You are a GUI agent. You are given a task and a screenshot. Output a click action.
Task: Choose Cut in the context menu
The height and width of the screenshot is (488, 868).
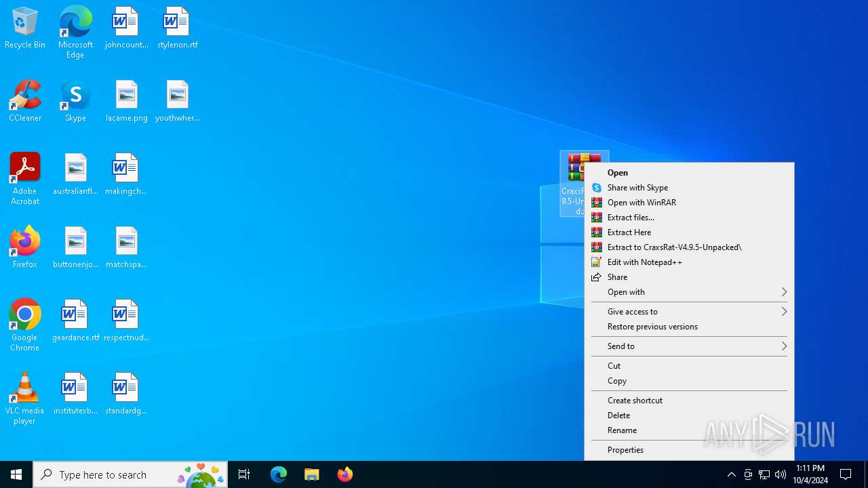coord(689,366)
